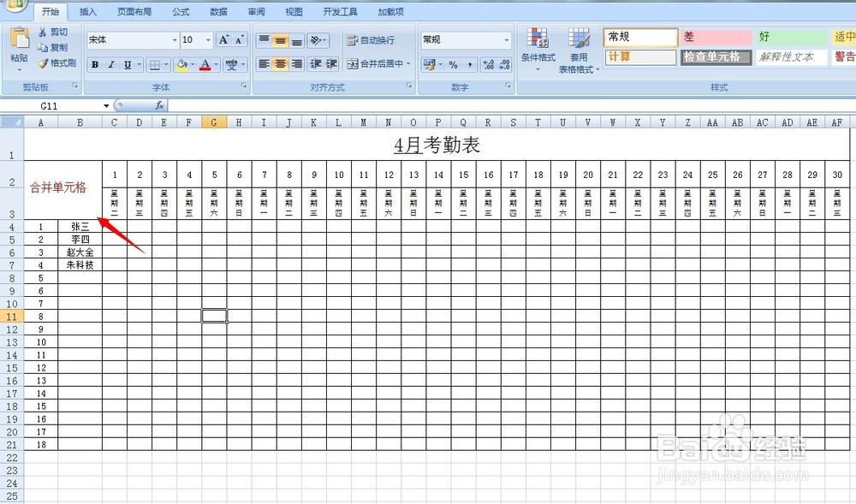Apply the Bad (差) cell style

[x=716, y=37]
